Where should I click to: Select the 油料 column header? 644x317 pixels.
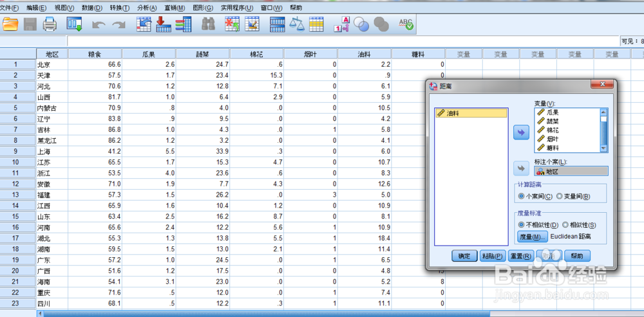click(365, 54)
